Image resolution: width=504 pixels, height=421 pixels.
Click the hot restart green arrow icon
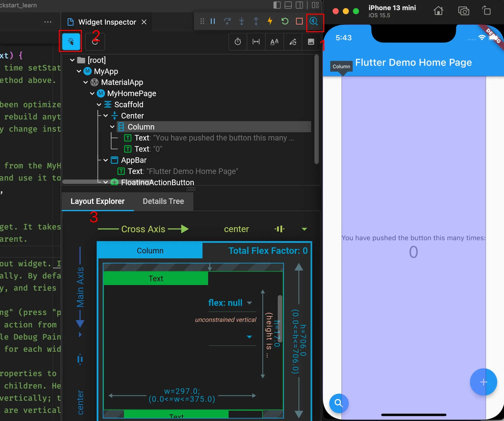285,21
